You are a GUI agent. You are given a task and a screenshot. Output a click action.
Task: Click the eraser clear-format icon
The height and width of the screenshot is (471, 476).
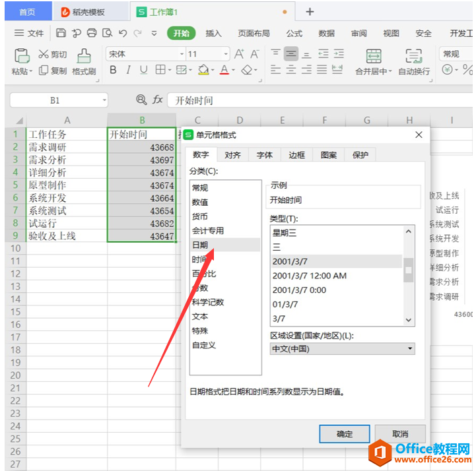pos(246,70)
